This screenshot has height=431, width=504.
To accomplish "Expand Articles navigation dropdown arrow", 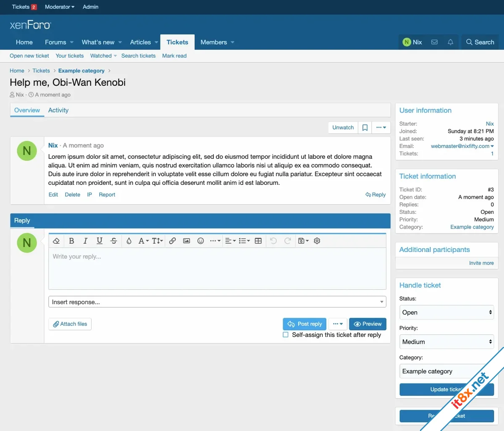I will pos(156,42).
